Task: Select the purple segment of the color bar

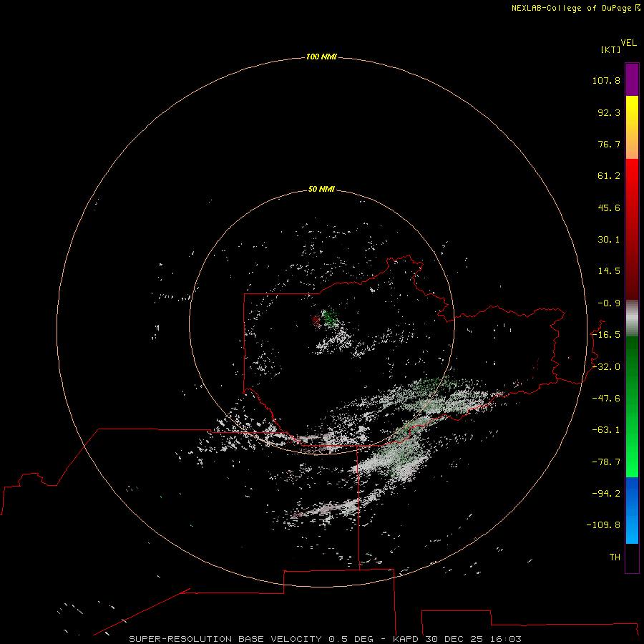Action: [x=632, y=79]
